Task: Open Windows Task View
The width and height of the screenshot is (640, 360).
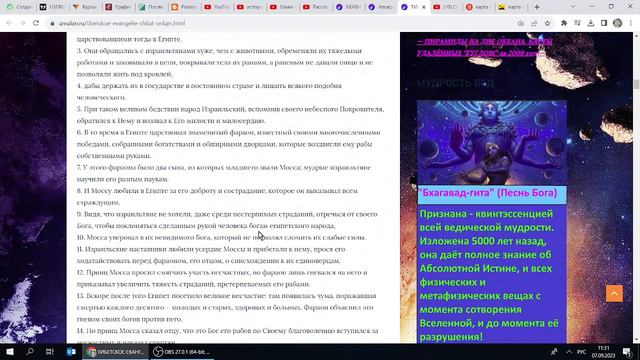Action: click(x=50, y=351)
